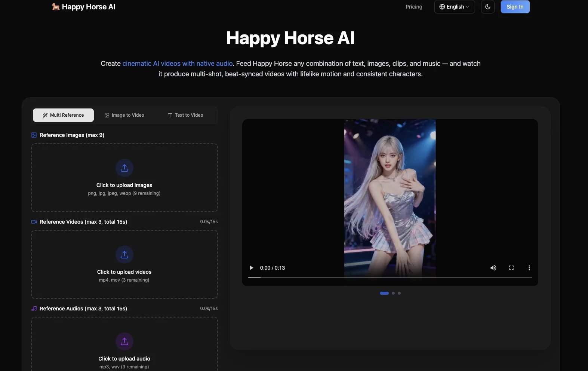Click the 'png, jpg, jpeg, webp (9 remaining)' text

coord(124,193)
